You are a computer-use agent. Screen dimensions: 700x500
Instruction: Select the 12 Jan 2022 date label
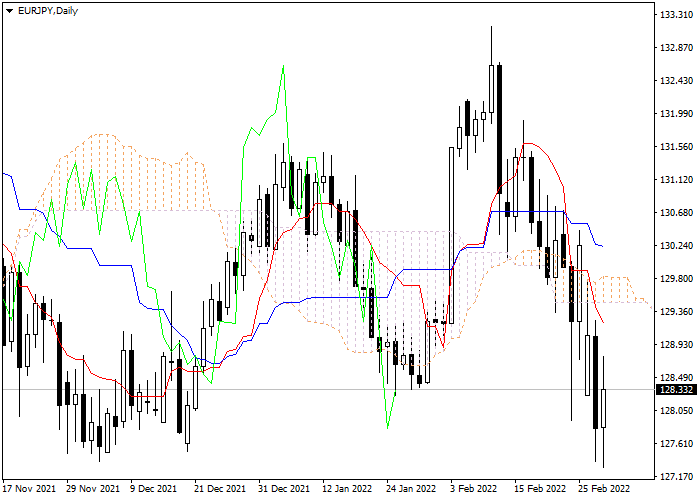pos(347,488)
